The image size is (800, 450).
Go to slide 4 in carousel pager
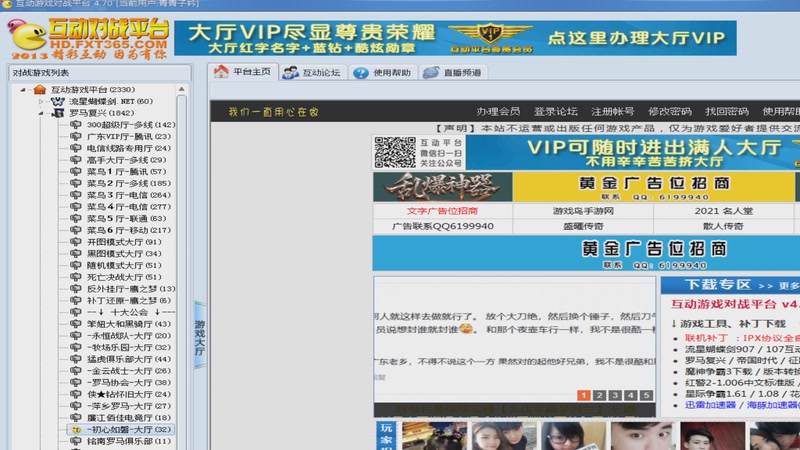coord(631,395)
